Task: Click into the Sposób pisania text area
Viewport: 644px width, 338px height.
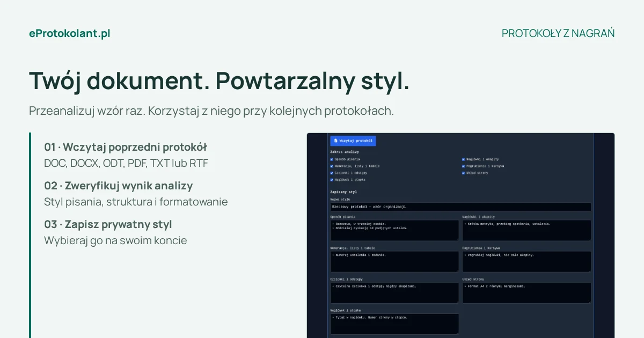Action: coord(394,230)
